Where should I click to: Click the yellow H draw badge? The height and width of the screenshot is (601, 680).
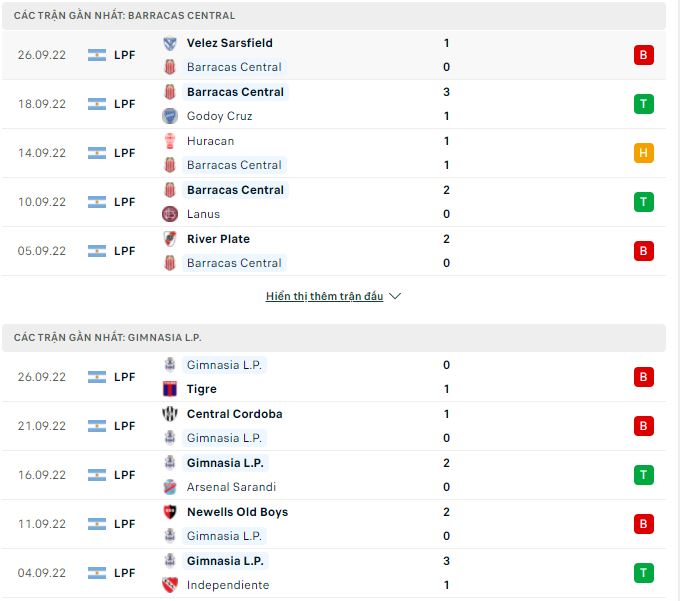pos(644,153)
